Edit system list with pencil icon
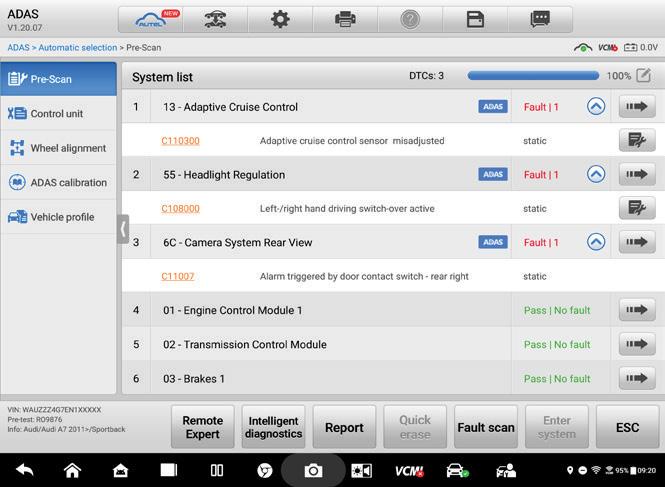The width and height of the screenshot is (665, 487). pos(643,76)
